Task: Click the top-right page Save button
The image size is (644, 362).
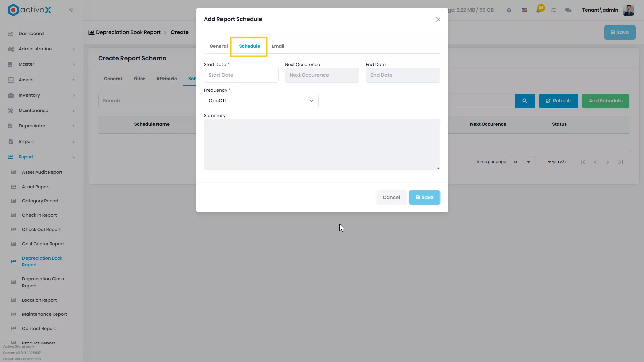Action: click(620, 33)
